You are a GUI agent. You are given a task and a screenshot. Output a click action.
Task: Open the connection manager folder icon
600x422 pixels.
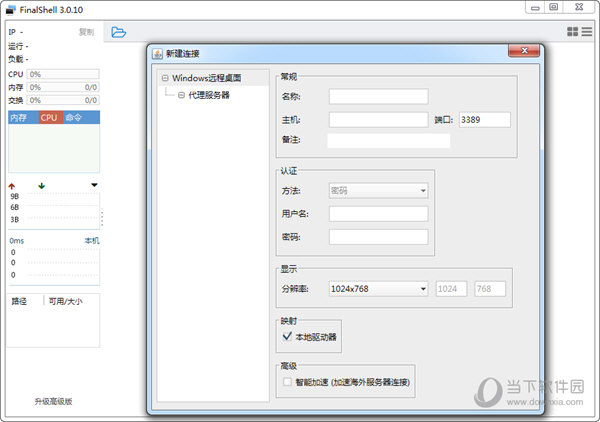pyautogui.click(x=118, y=33)
